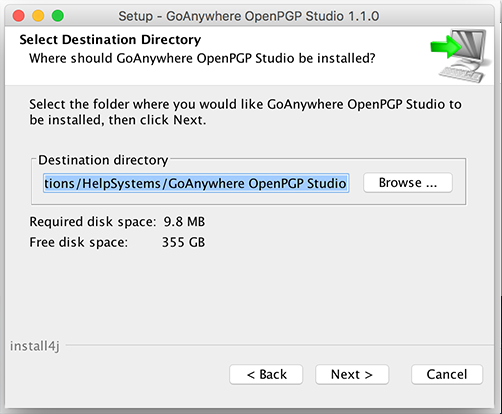Image resolution: width=502 pixels, height=414 pixels.
Task: Click the 'Select the folder where you would like' instruction text
Action: coord(145,104)
